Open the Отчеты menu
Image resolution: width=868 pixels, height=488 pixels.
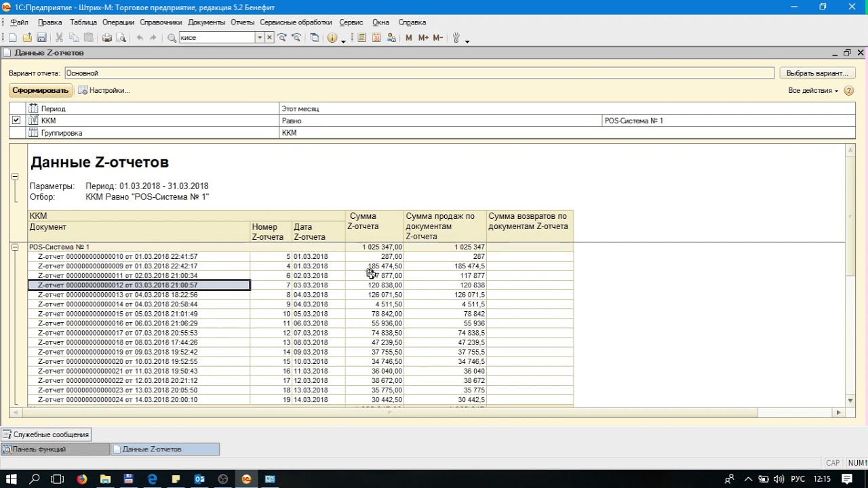point(242,22)
